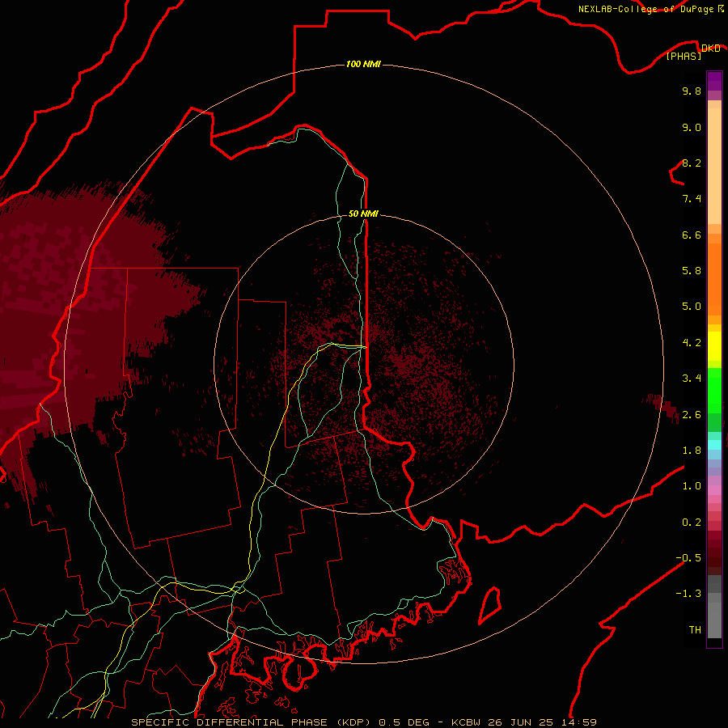
Task: Click the 0.2 scale value
Action: click(x=692, y=523)
